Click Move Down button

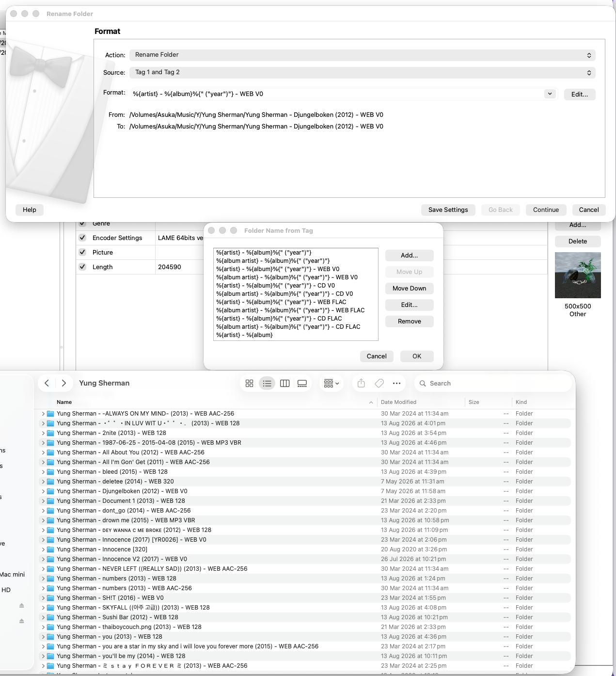click(x=410, y=289)
